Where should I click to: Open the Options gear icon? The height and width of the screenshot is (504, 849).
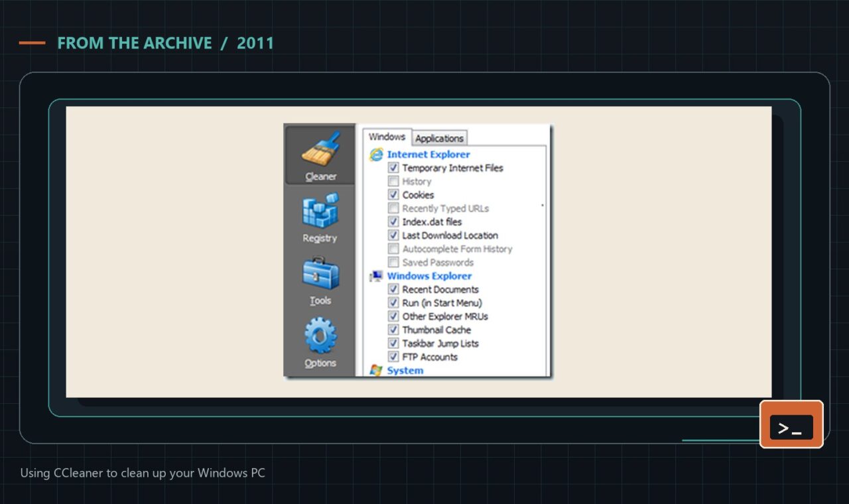pyautogui.click(x=320, y=336)
